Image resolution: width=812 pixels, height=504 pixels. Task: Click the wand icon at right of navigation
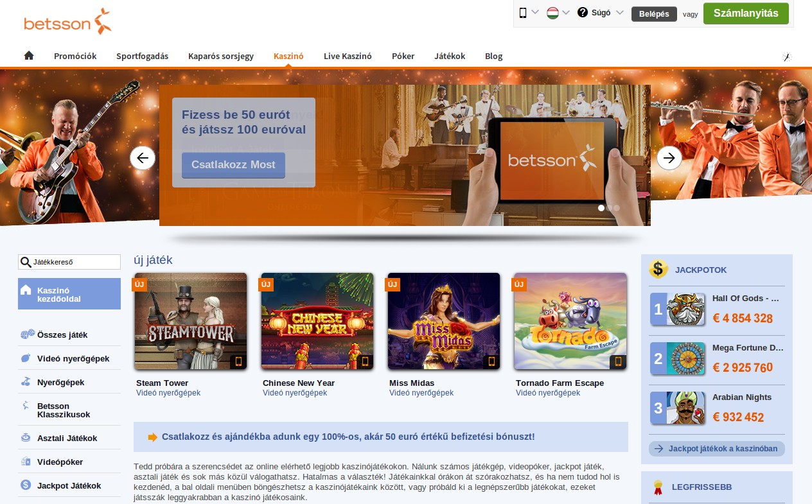[787, 56]
